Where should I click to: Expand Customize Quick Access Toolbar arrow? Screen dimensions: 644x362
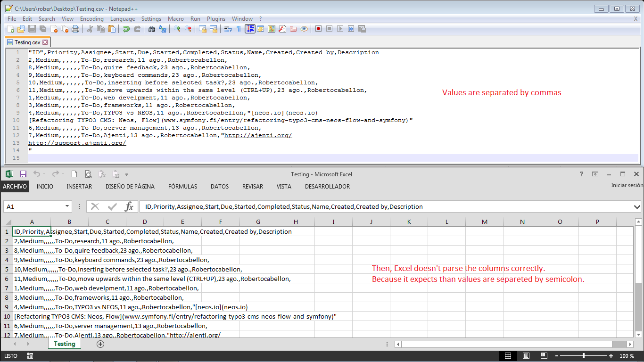pos(126,174)
